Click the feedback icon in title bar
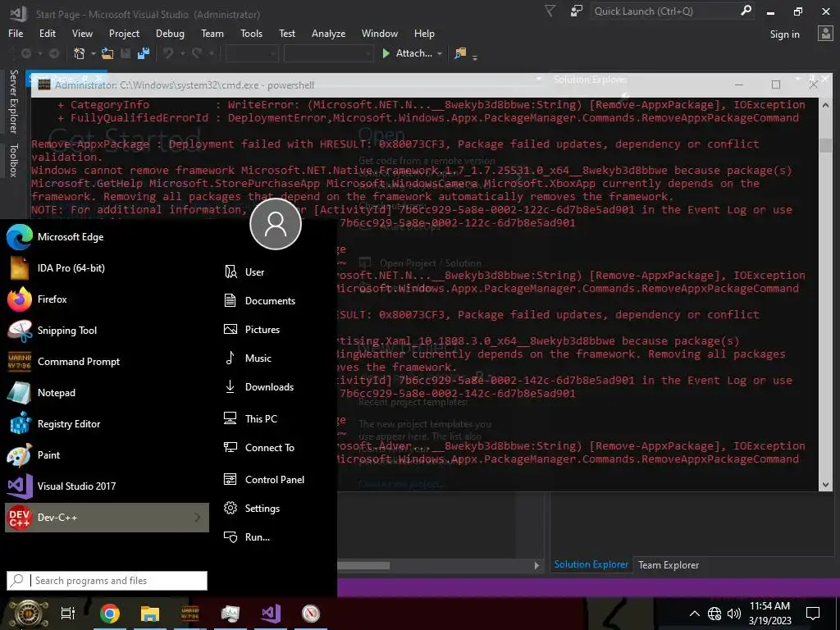This screenshot has width=840, height=630. point(577,11)
